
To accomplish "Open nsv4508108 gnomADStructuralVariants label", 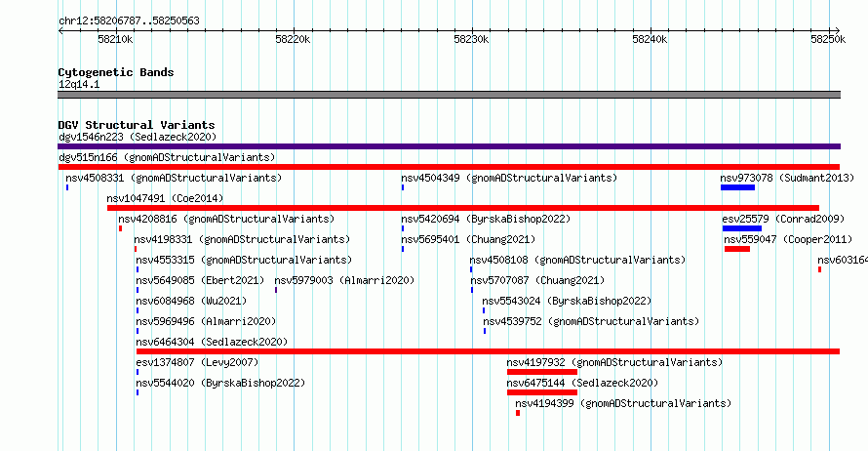I will pyautogui.click(x=577, y=260).
